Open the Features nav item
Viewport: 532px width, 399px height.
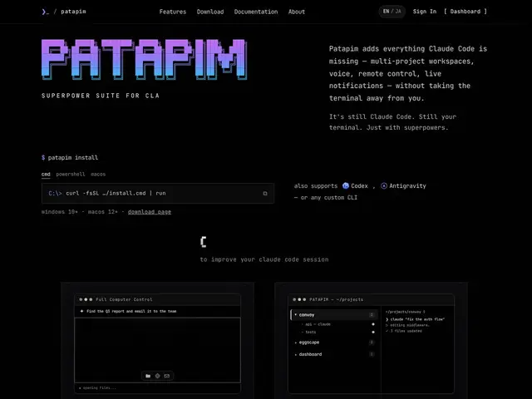click(173, 12)
